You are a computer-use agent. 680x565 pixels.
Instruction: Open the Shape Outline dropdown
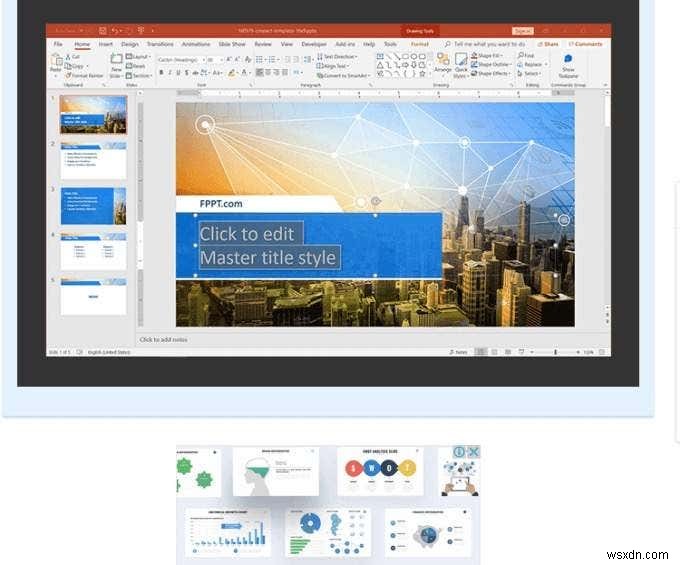click(491, 64)
